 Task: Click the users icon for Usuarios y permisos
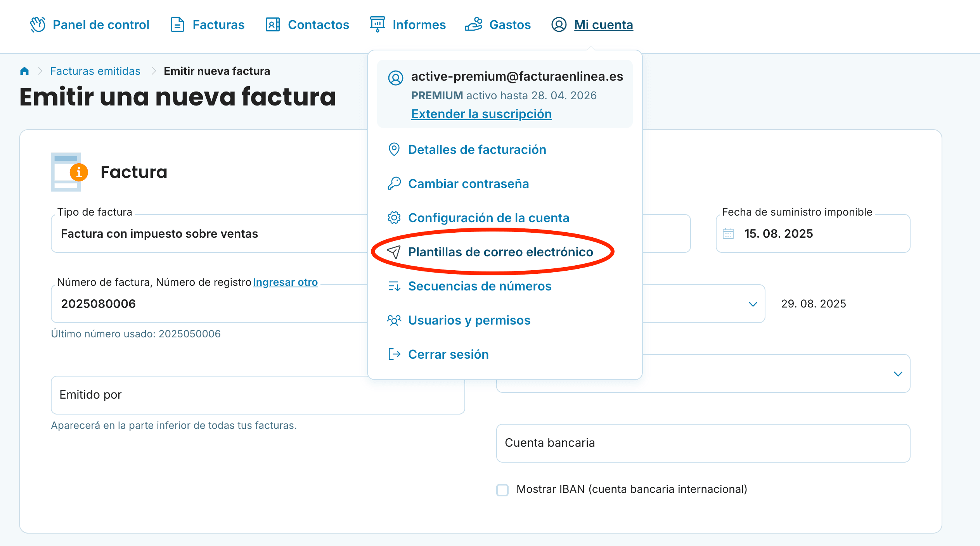coord(394,320)
